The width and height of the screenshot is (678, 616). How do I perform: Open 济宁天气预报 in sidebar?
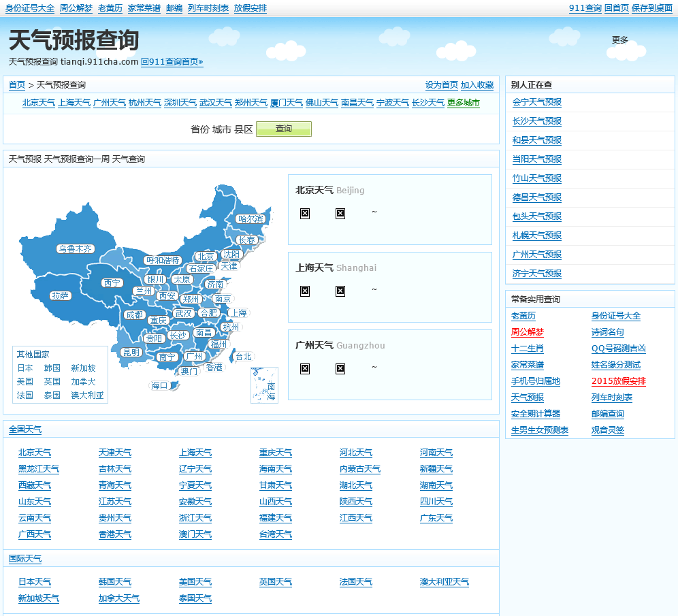536,274
